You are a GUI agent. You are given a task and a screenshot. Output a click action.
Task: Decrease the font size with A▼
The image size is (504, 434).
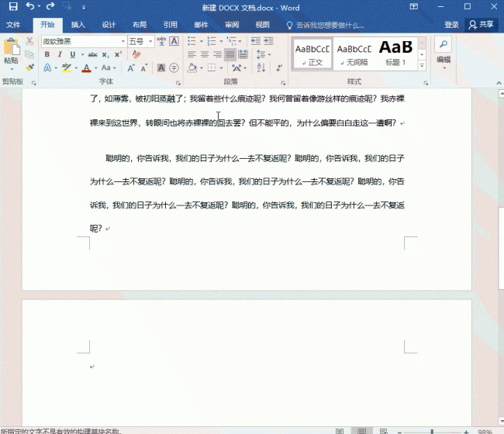(x=143, y=67)
